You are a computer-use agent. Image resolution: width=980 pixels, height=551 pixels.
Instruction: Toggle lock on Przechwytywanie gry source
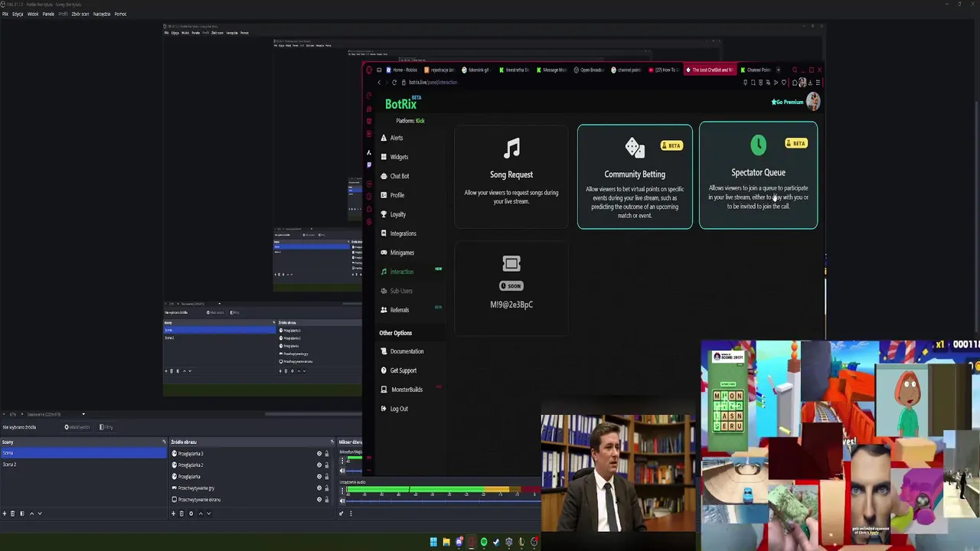(x=327, y=487)
